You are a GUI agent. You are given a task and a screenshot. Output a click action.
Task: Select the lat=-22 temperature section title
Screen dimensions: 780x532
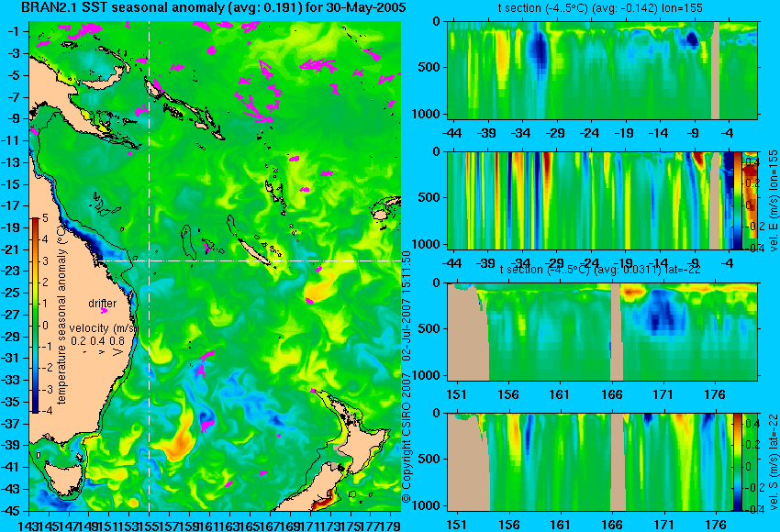click(600, 270)
